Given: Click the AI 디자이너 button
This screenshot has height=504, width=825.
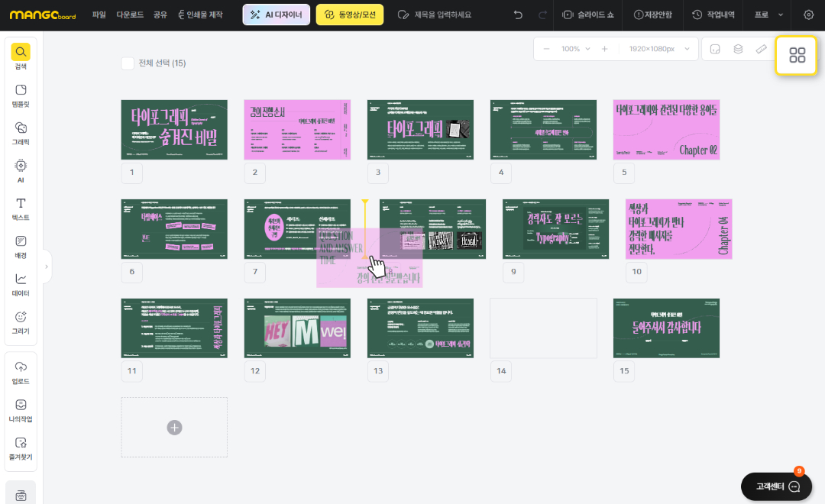Looking at the screenshot, I should click(277, 15).
